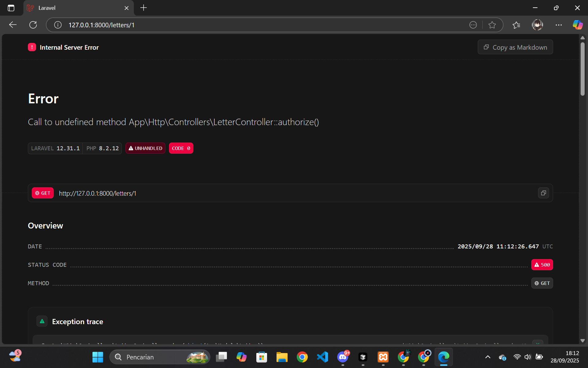Go back with the browser back arrow
This screenshot has height=368, width=588.
[x=13, y=25]
